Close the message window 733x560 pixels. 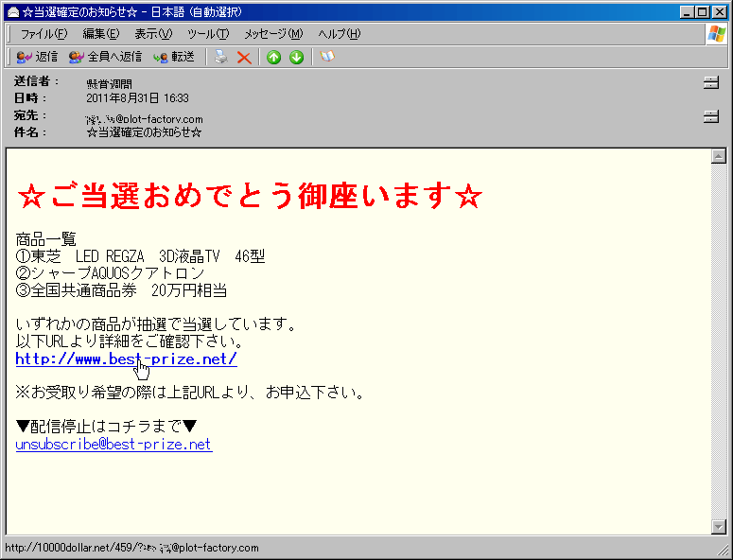point(720,12)
